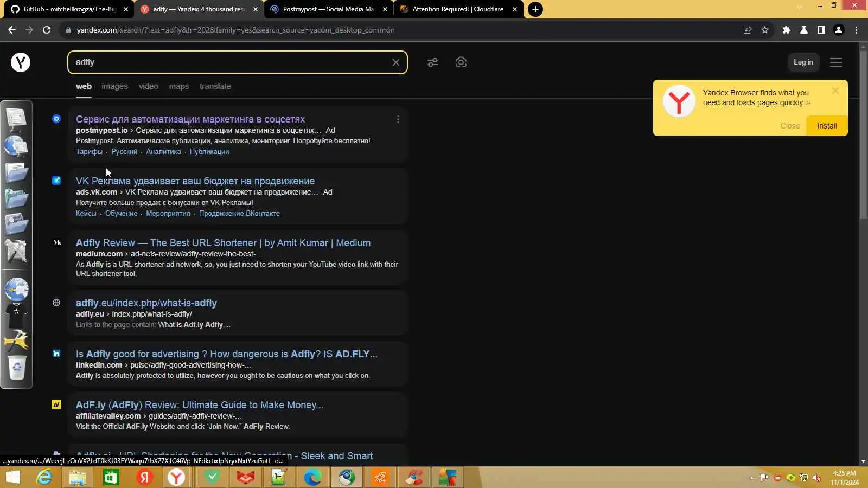Viewport: 868px width, 488px height.
Task: Open the Recycle Bin in the desktop dock
Action: [x=17, y=368]
